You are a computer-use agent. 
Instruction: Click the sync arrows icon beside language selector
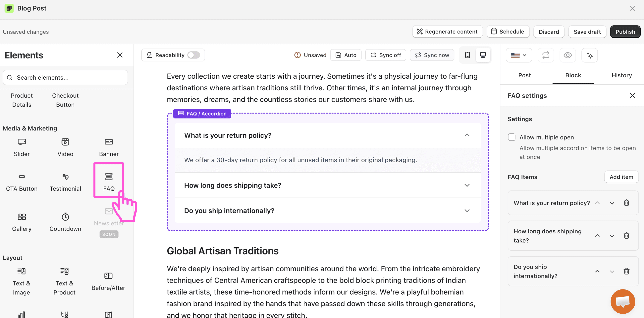(546, 55)
